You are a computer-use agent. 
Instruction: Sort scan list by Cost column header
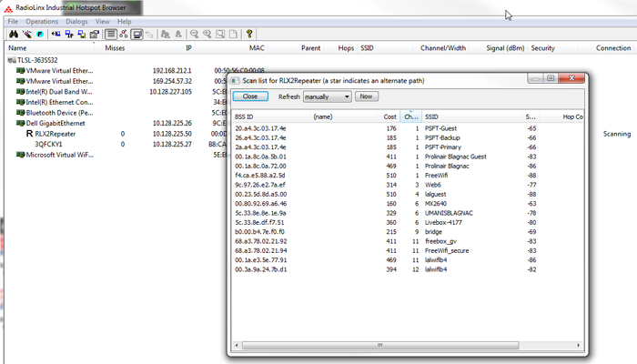pyautogui.click(x=389, y=116)
